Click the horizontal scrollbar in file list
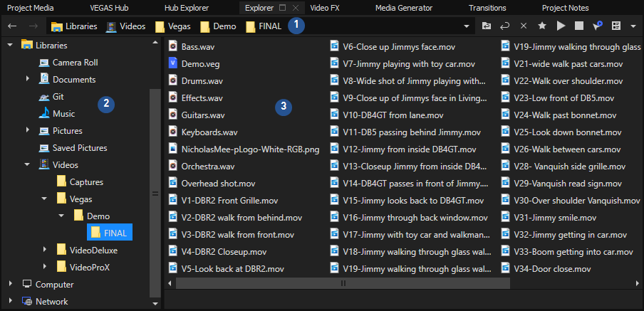The width and height of the screenshot is (644, 311). (343, 283)
